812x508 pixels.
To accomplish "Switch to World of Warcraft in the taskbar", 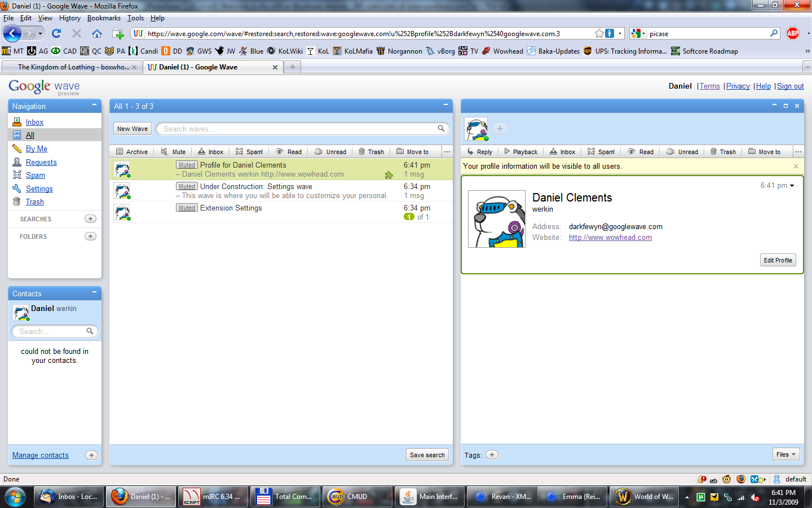I will (x=645, y=497).
